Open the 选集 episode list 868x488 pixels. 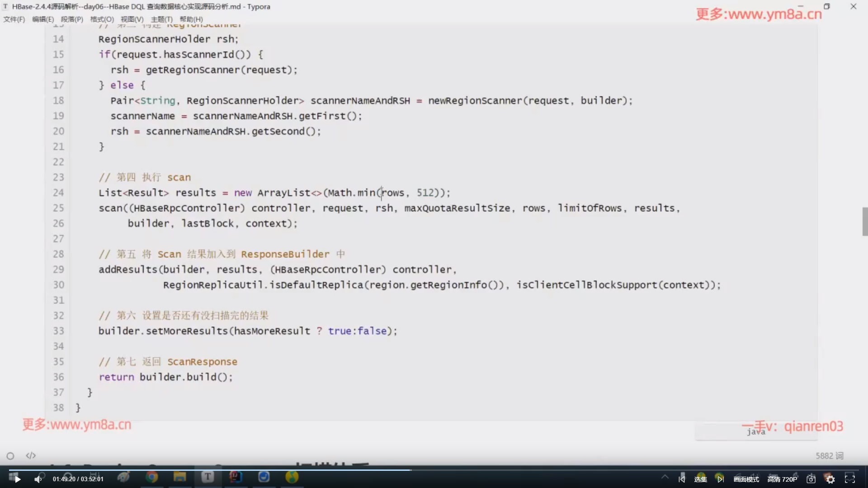click(700, 479)
